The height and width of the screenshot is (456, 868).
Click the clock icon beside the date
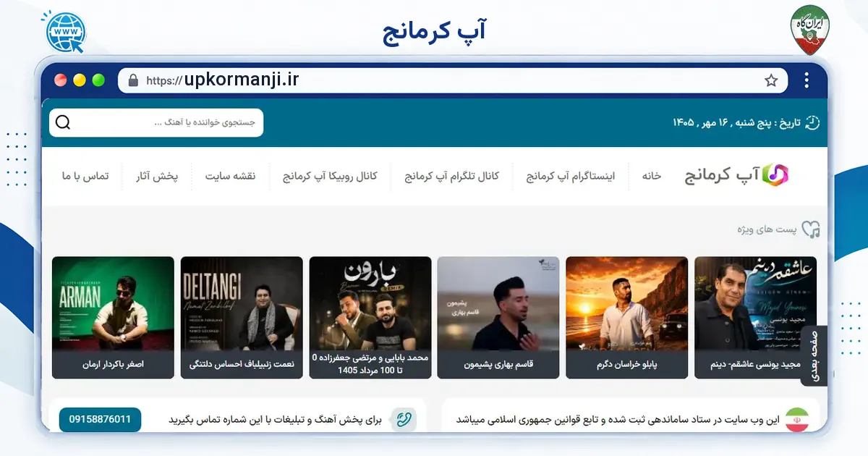[x=812, y=122]
